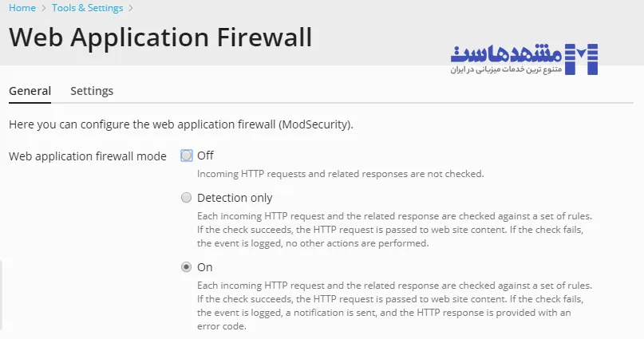Click the 'Web application firewall mode' label
Viewport: 644px width, 339px height.
tap(88, 156)
